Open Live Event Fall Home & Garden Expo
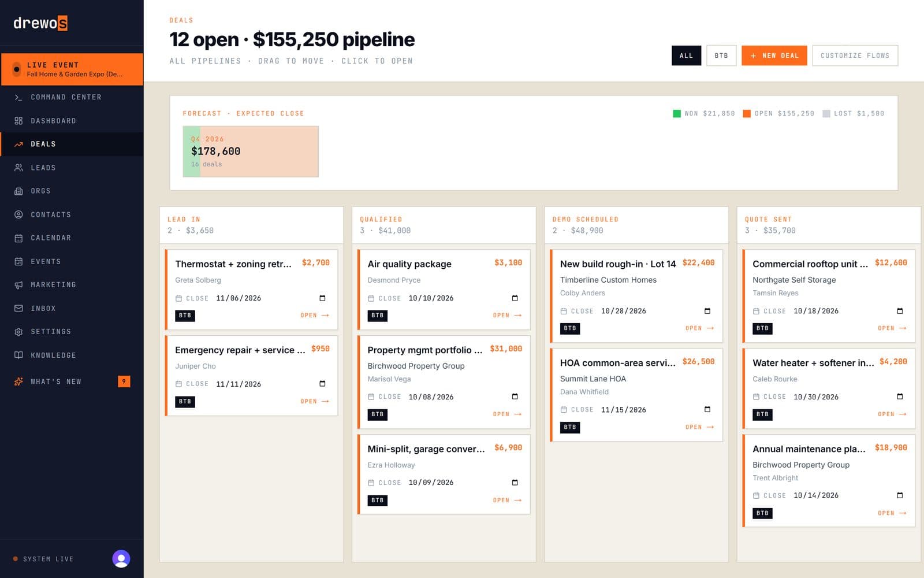The image size is (924, 578). 72,69
